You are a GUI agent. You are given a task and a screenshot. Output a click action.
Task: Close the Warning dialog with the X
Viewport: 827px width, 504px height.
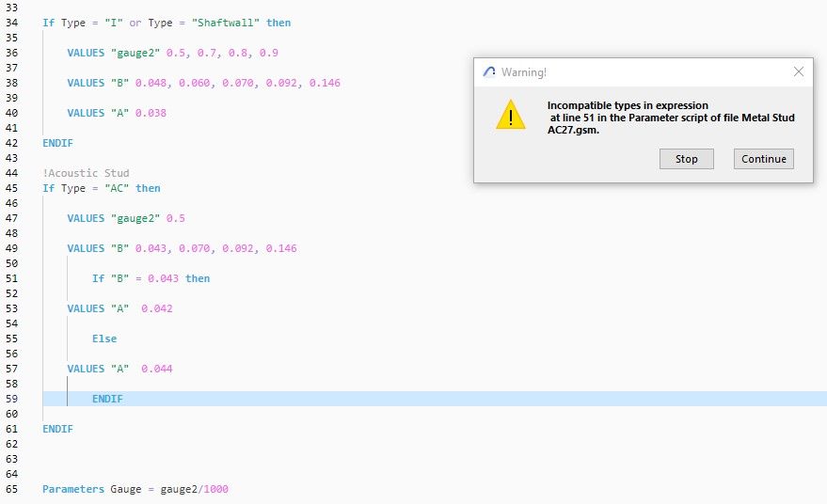(x=799, y=71)
